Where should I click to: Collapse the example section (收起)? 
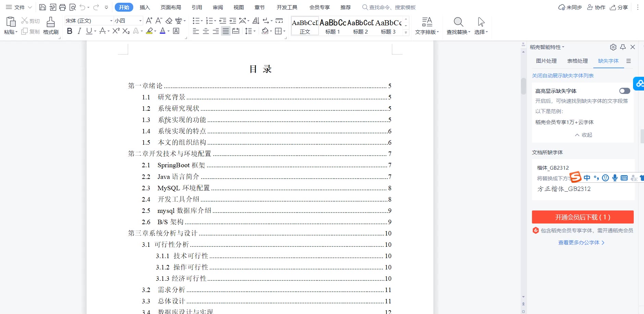click(x=584, y=135)
